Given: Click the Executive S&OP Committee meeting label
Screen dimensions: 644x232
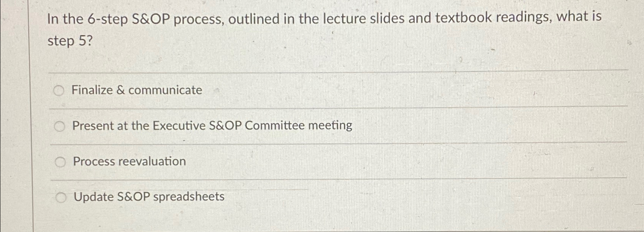Looking at the screenshot, I should pos(212,126).
